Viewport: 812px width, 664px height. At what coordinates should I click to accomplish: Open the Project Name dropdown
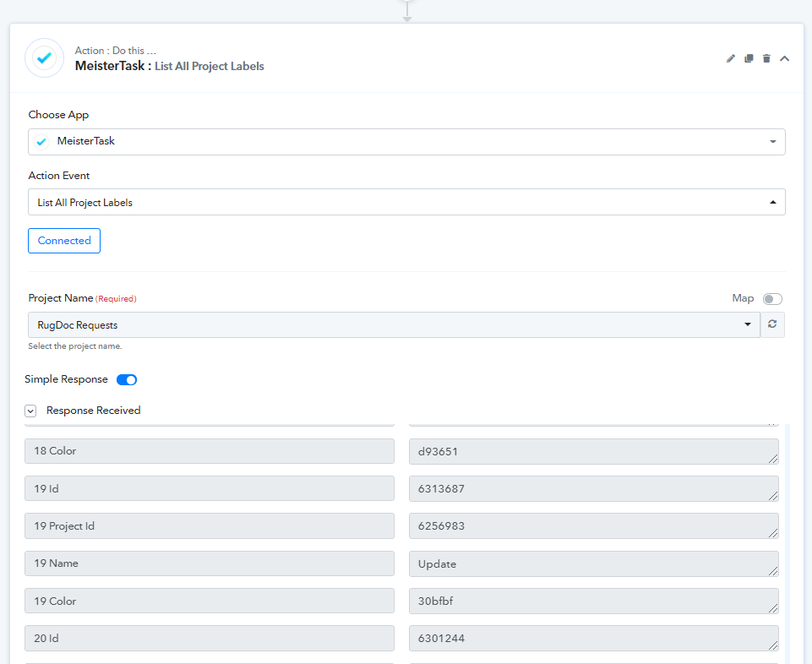tap(394, 324)
